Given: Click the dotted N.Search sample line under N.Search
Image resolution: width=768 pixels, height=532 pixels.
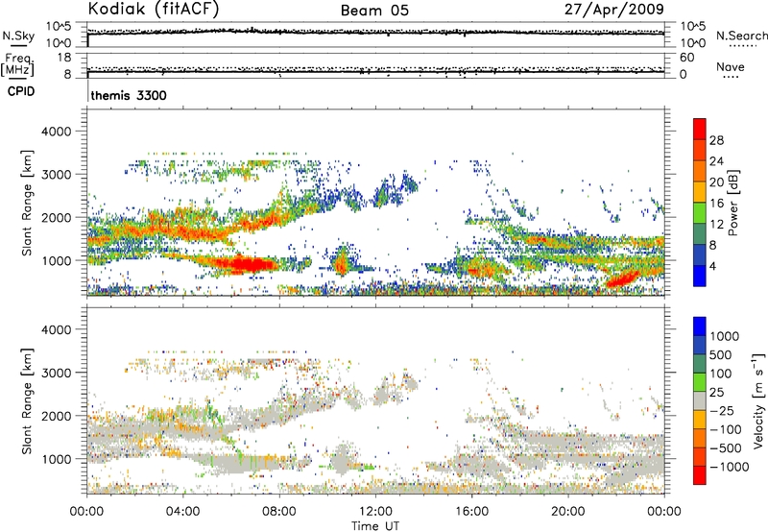Looking at the screenshot, I should pos(742,45).
